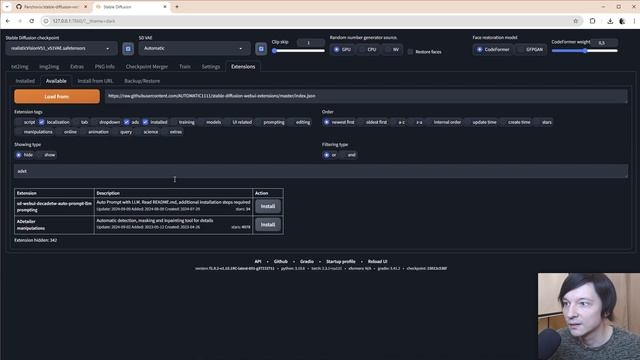Toggle the script tag checkbox
The width and height of the screenshot is (640, 360).
coord(18,122)
